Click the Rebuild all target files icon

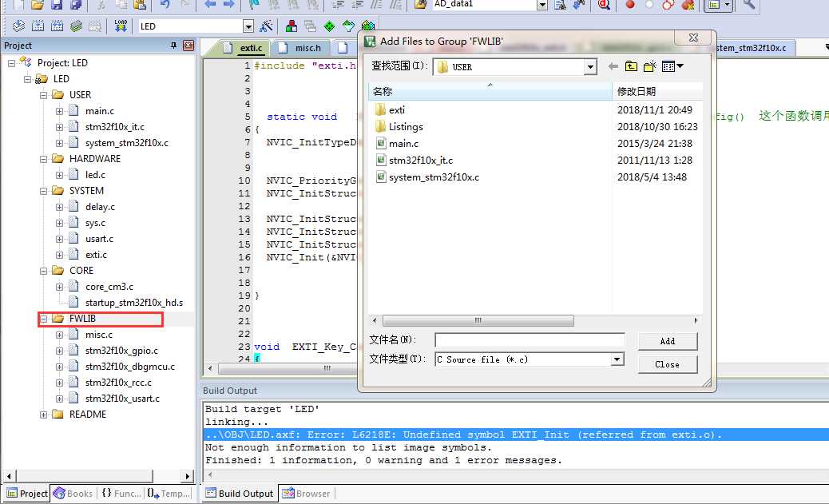point(57,26)
